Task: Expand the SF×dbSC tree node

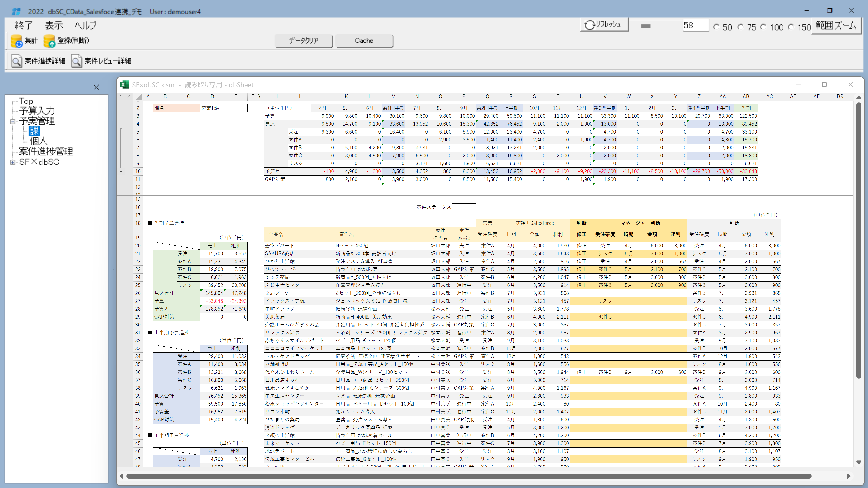Action: click(x=12, y=162)
